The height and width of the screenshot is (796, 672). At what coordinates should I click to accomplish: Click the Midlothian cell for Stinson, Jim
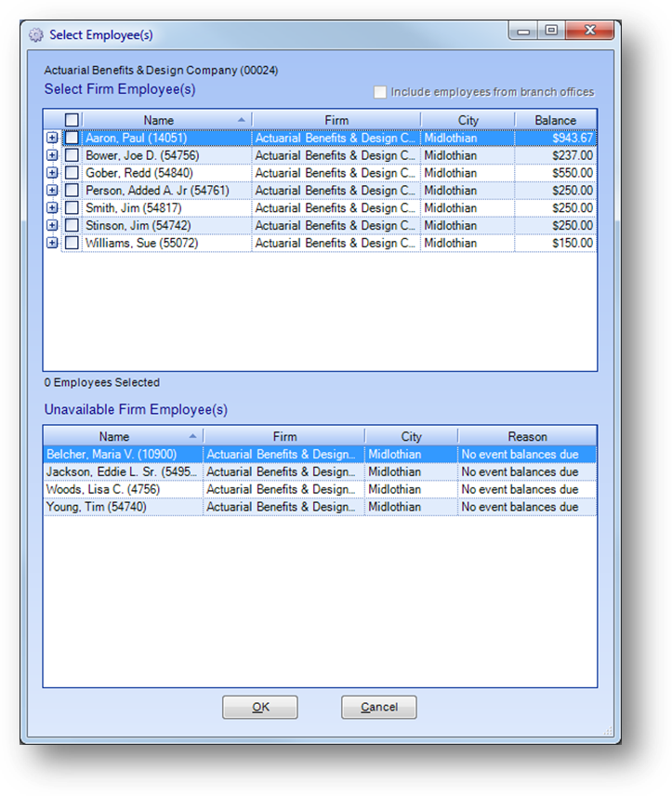[x=468, y=225]
